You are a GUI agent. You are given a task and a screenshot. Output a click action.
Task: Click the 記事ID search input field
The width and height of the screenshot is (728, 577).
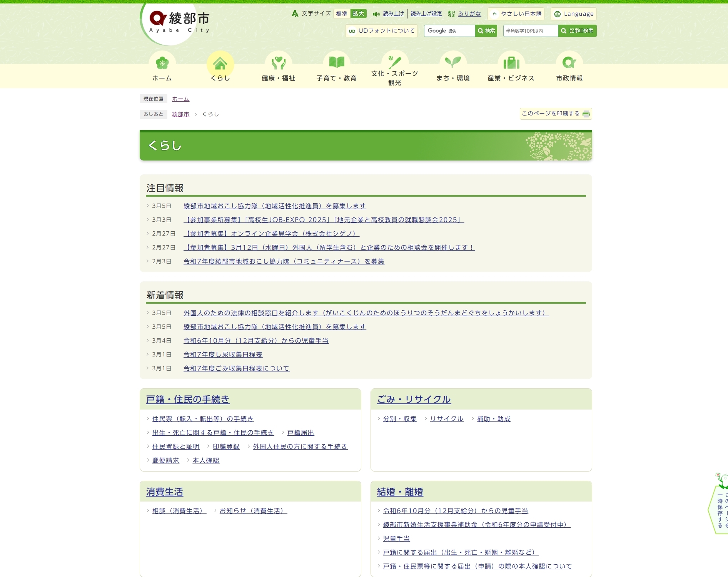[x=530, y=31]
